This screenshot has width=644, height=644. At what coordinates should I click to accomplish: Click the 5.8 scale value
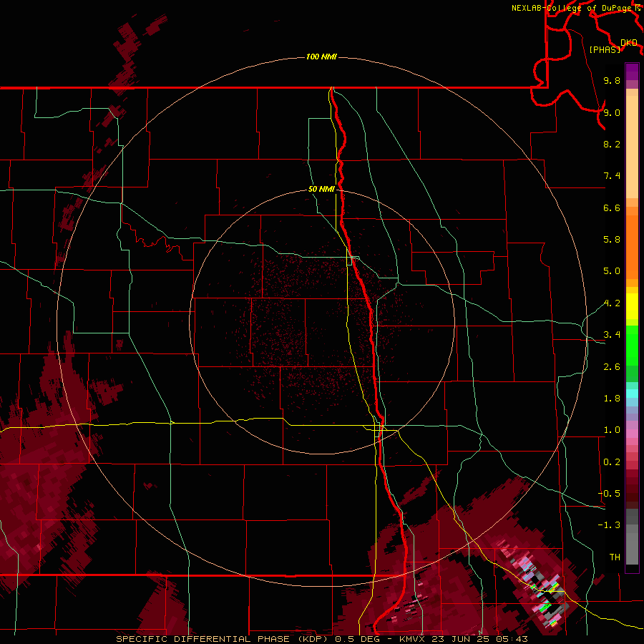coord(612,240)
